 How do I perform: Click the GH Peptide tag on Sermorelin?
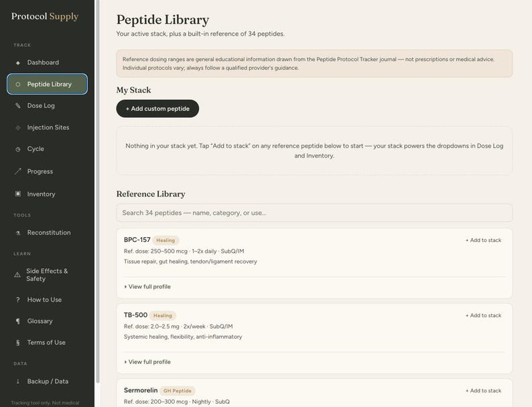(178, 391)
